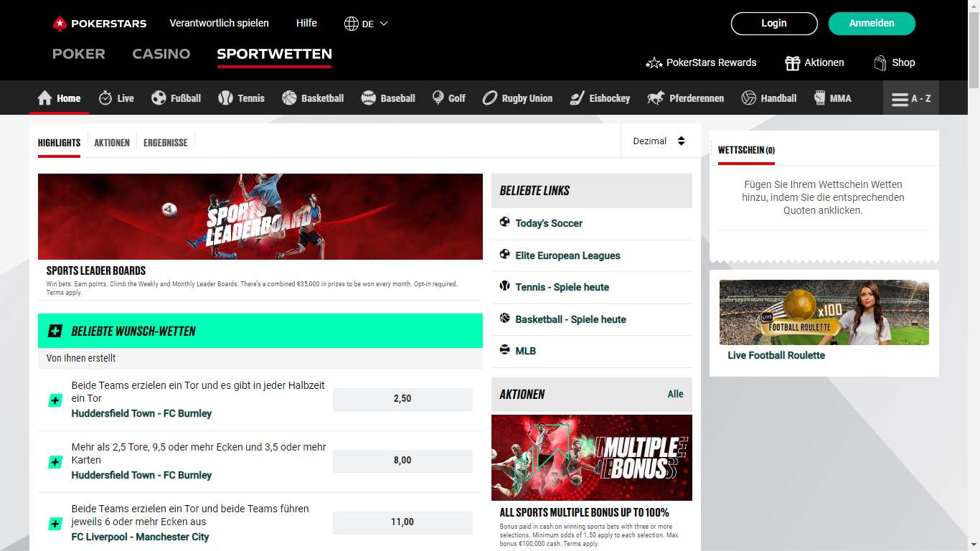Open the MLB link
The height and width of the screenshot is (551, 980).
tap(525, 351)
